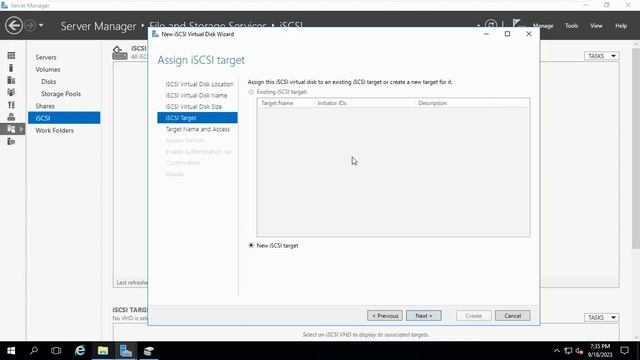Select File and Storage Services rail icon
The height and width of the screenshot is (360, 640).
pos(11,129)
